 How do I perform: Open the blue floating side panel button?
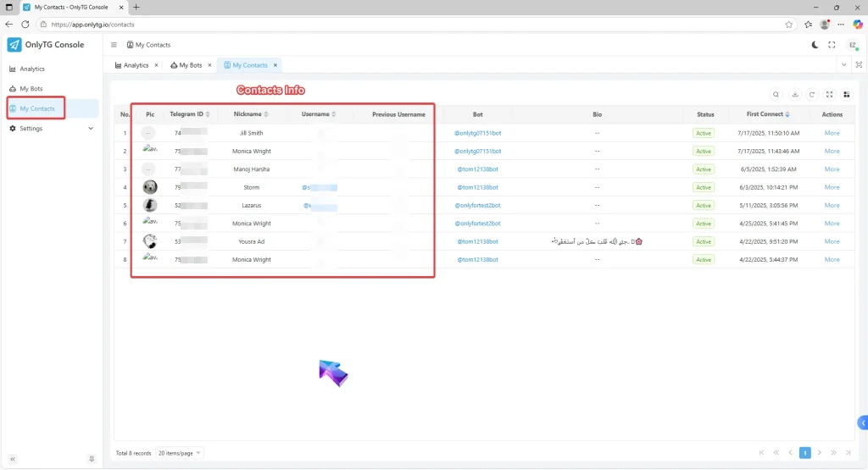click(862, 423)
